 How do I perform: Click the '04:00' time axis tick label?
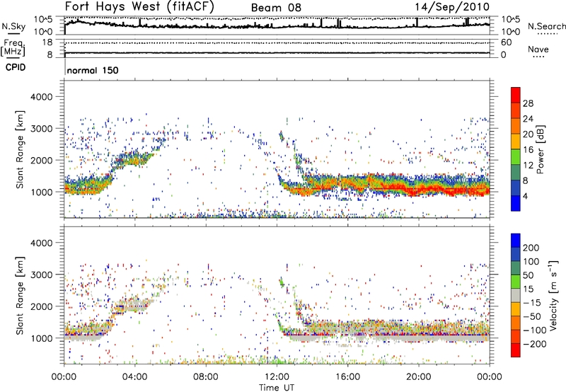(134, 377)
